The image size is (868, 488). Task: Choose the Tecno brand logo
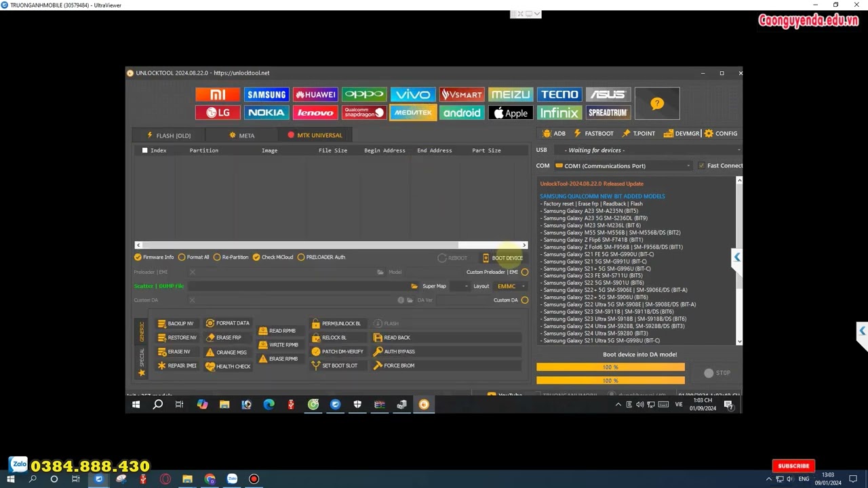[x=559, y=95]
